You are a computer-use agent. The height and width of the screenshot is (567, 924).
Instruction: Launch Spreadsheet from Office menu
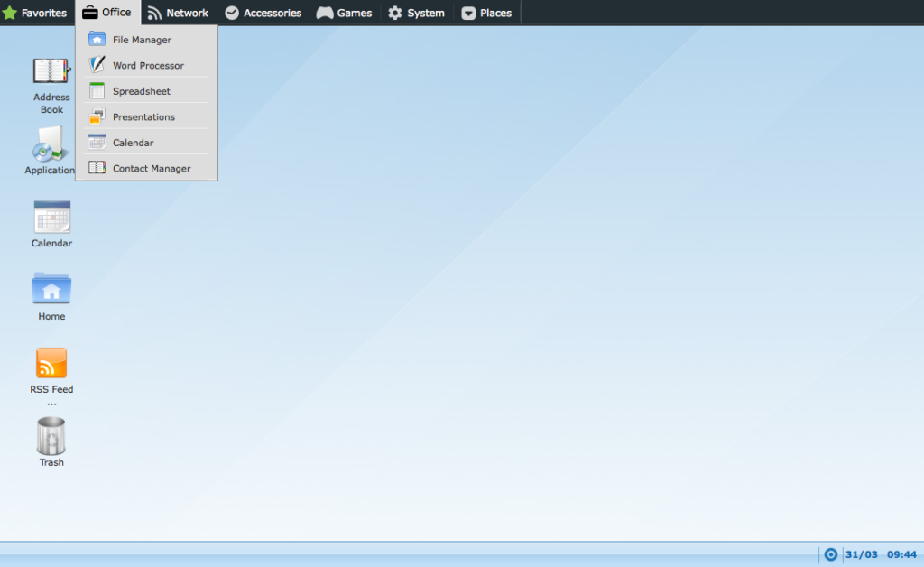147,91
